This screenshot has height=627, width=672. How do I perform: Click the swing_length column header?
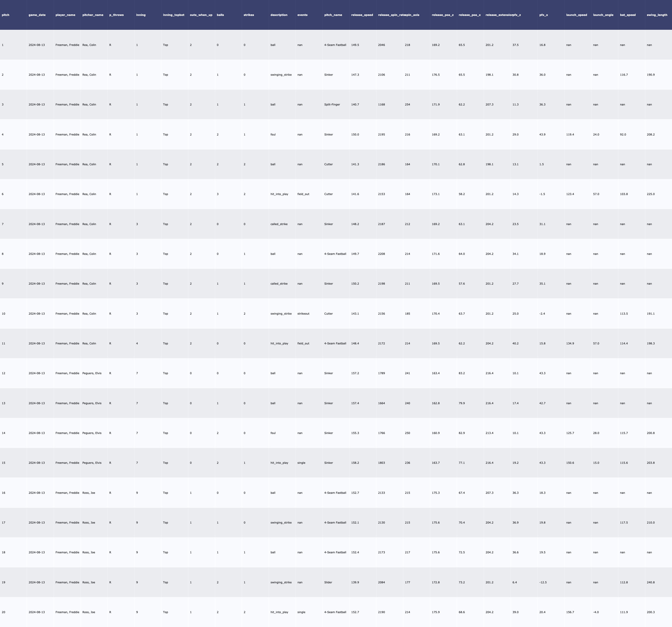click(657, 15)
